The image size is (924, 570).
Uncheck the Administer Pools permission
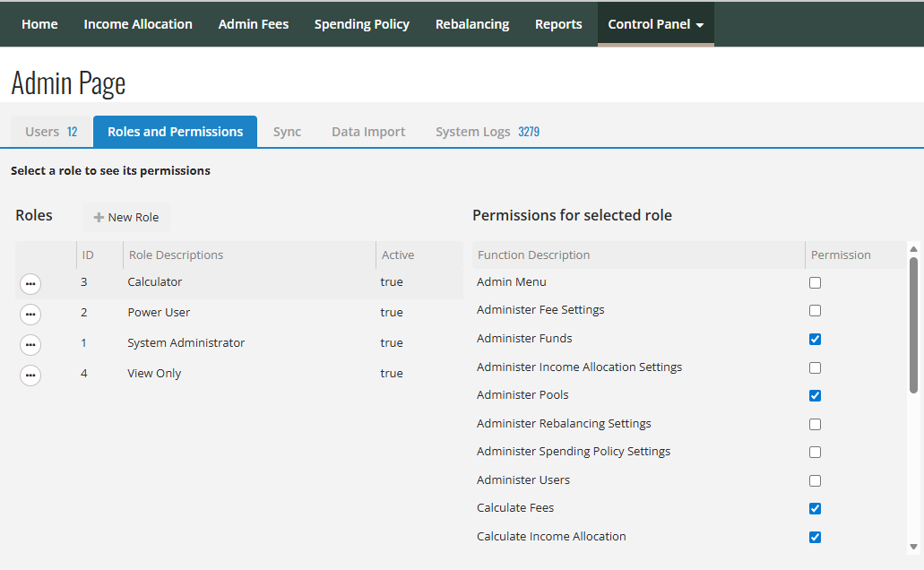815,395
